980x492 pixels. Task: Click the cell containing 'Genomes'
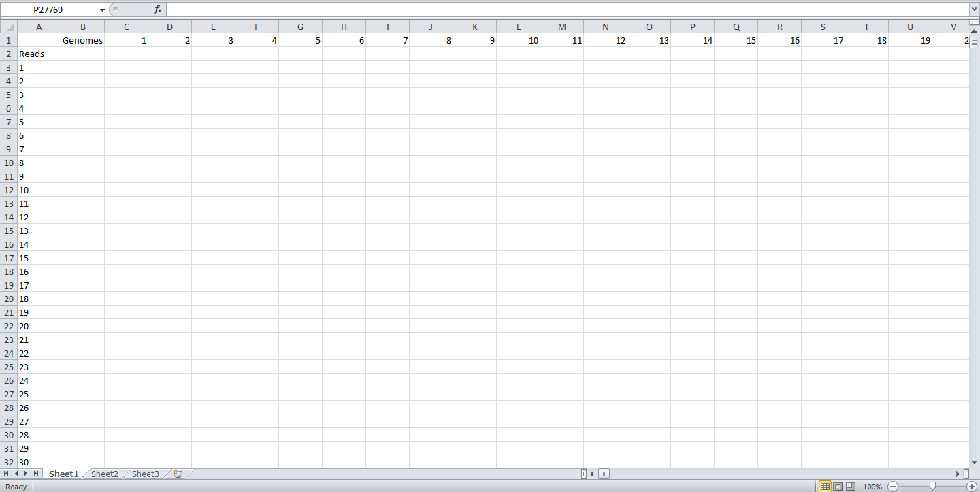click(82, 40)
